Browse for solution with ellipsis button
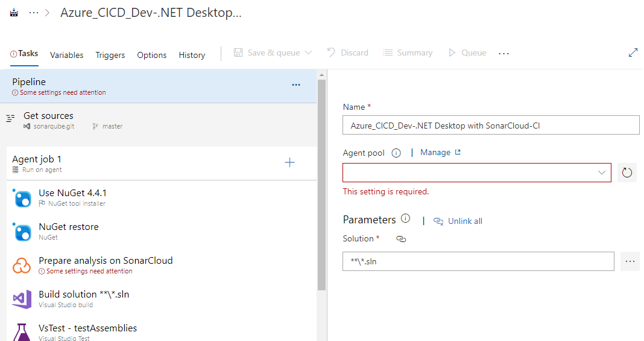Image resolution: width=644 pixels, height=341 pixels. tap(630, 261)
